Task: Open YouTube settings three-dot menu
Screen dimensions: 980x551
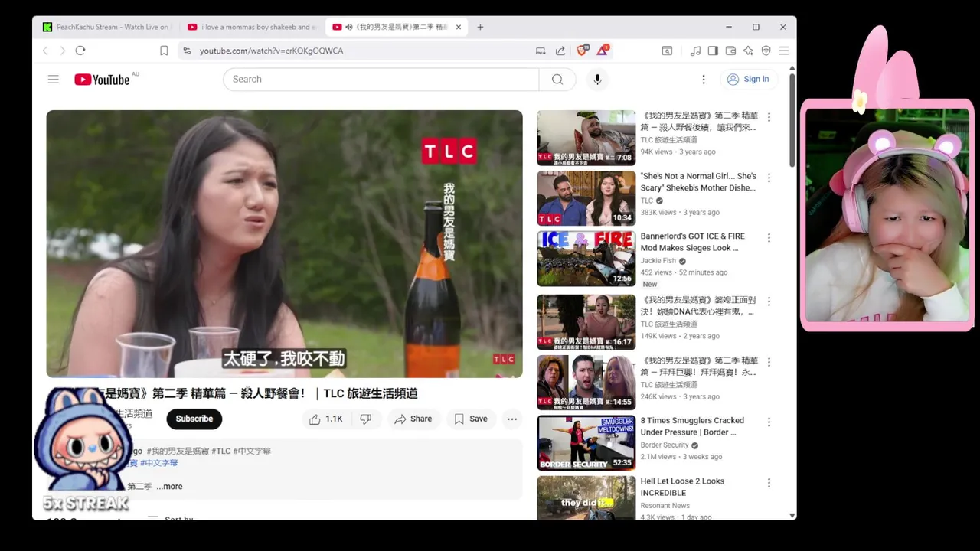Action: [x=704, y=80]
